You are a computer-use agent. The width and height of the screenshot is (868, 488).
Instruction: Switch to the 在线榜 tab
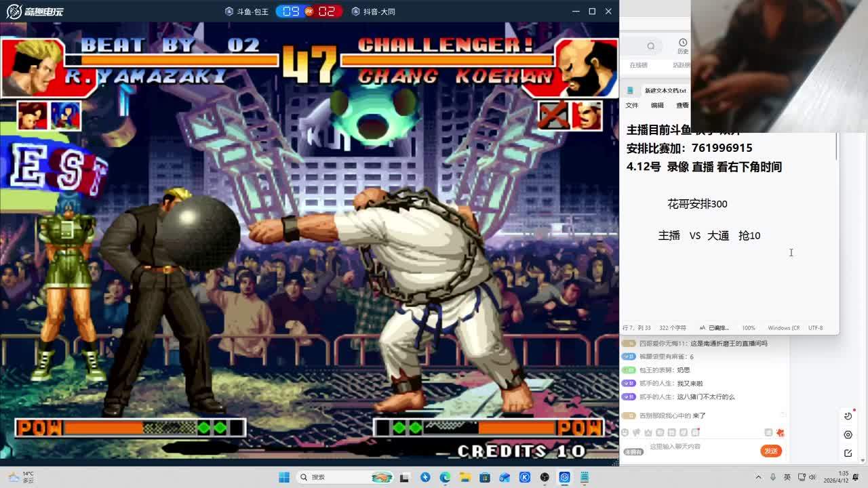[638, 65]
